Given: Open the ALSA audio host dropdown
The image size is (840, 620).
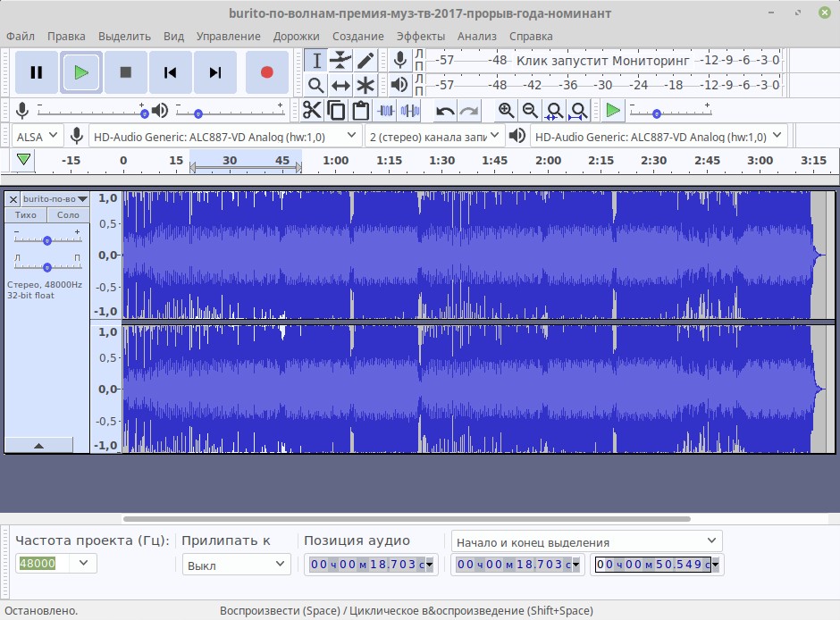Looking at the screenshot, I should (x=37, y=136).
